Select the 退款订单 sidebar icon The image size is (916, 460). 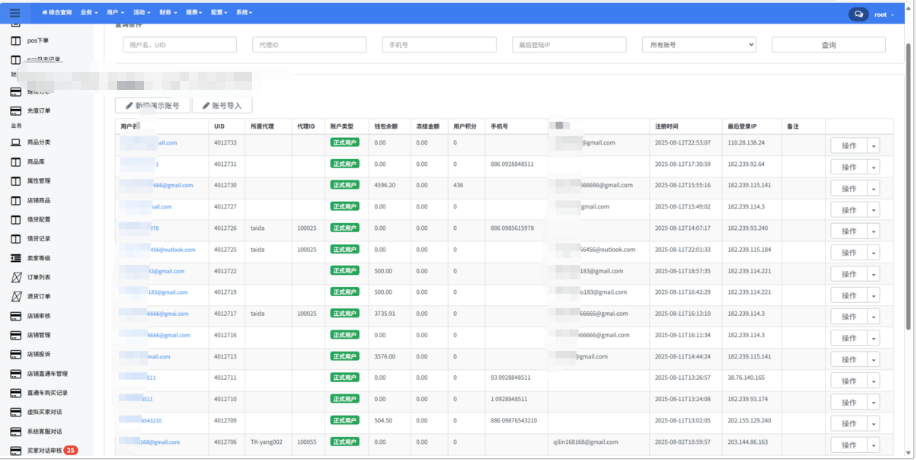point(16,297)
